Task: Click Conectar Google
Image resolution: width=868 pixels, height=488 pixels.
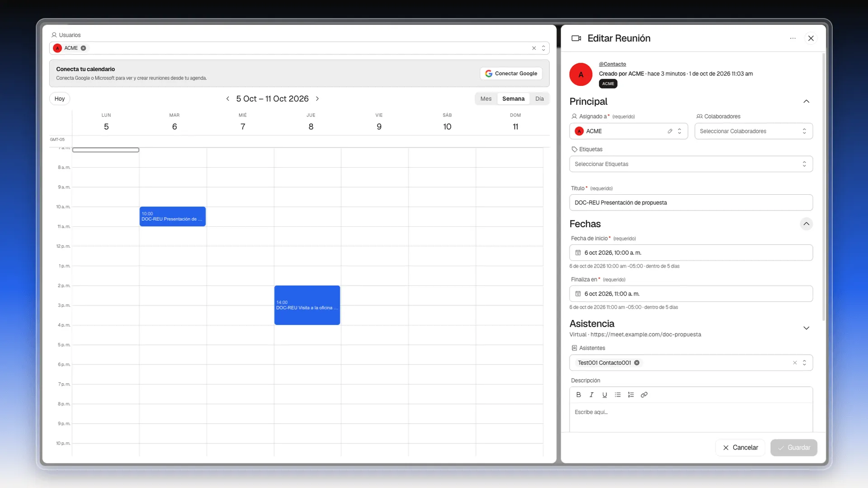Action: click(x=511, y=74)
